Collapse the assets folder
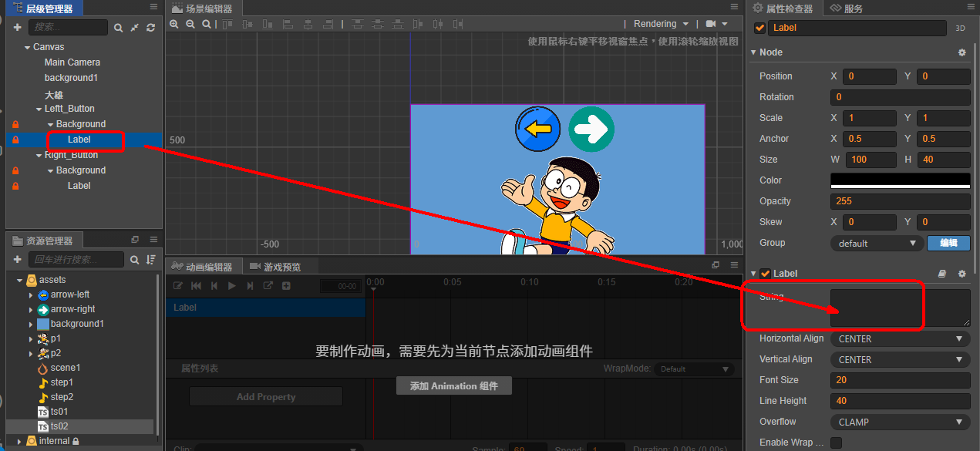 click(19, 280)
